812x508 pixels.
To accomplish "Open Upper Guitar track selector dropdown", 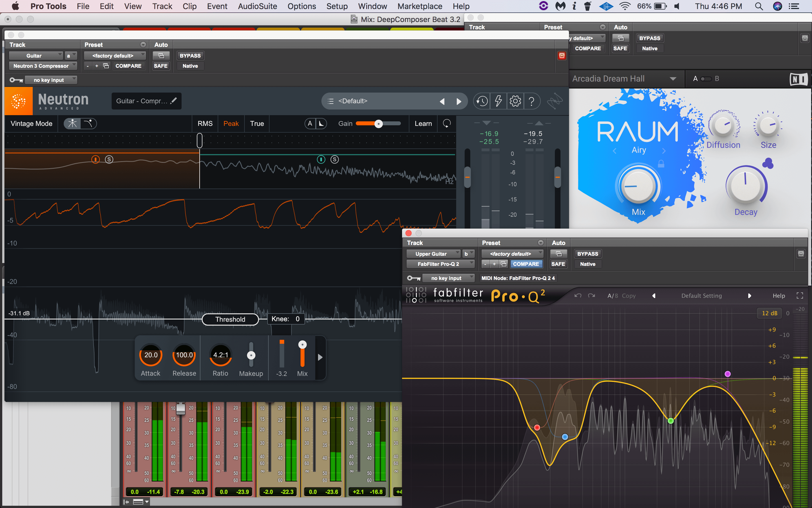I will (433, 254).
